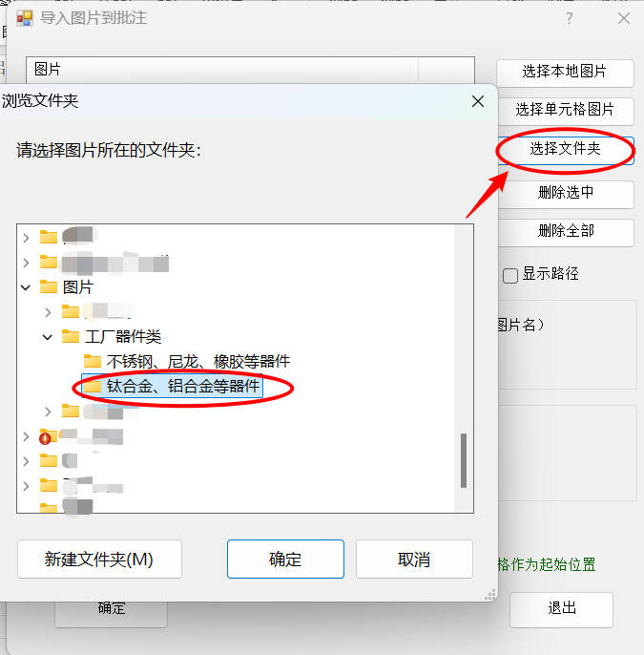Image resolution: width=644 pixels, height=655 pixels.
Task: Click the 选择文件夹 button
Action: [x=566, y=149]
